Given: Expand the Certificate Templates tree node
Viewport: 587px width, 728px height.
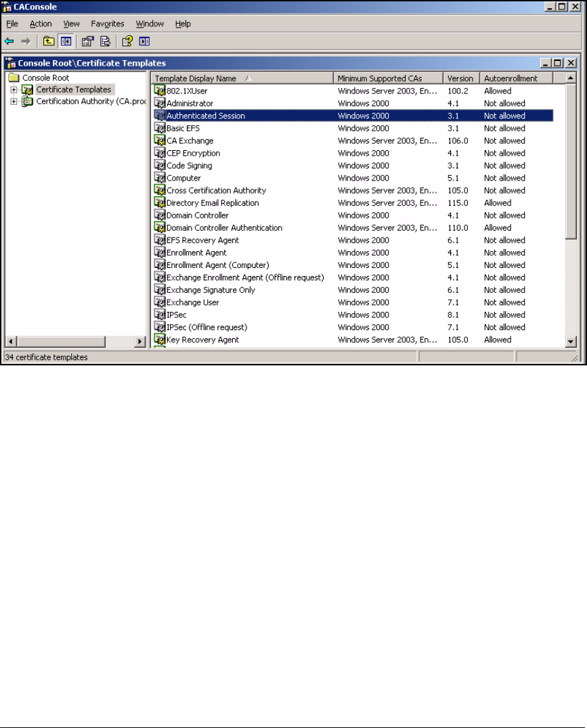Looking at the screenshot, I should 14,89.
